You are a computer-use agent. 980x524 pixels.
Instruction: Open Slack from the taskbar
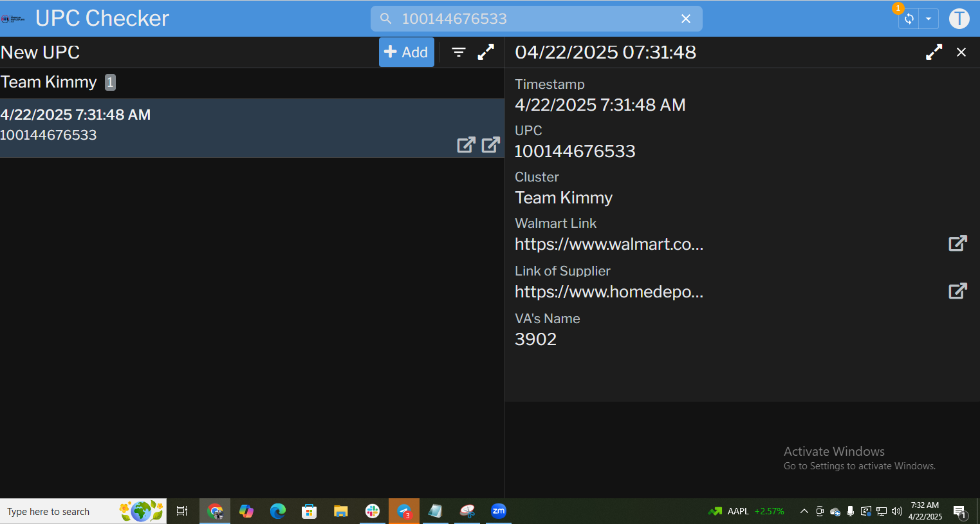point(373,511)
